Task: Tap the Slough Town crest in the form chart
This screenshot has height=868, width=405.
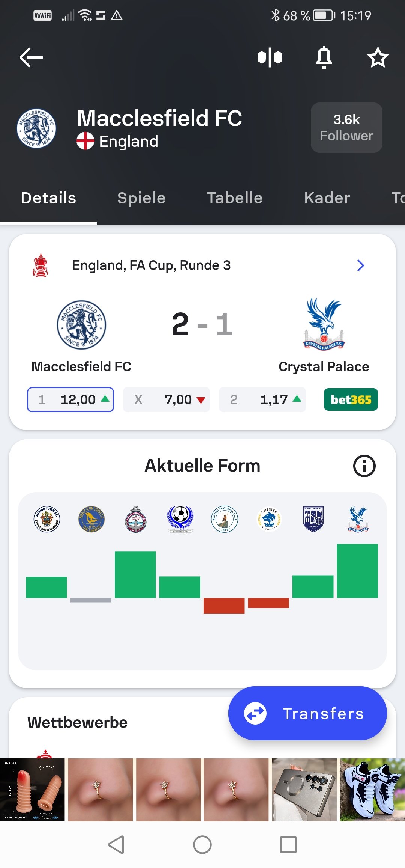Action: tap(46, 519)
